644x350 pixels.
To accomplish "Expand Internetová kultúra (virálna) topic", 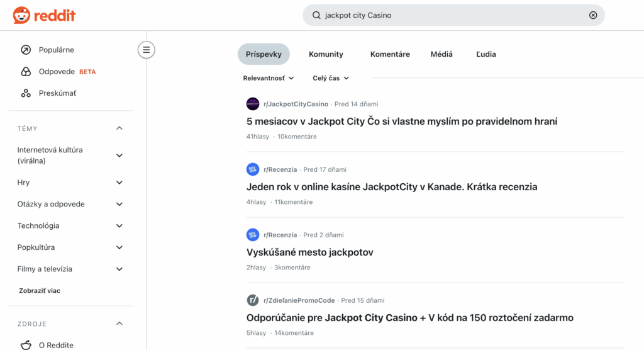I will (x=119, y=155).
